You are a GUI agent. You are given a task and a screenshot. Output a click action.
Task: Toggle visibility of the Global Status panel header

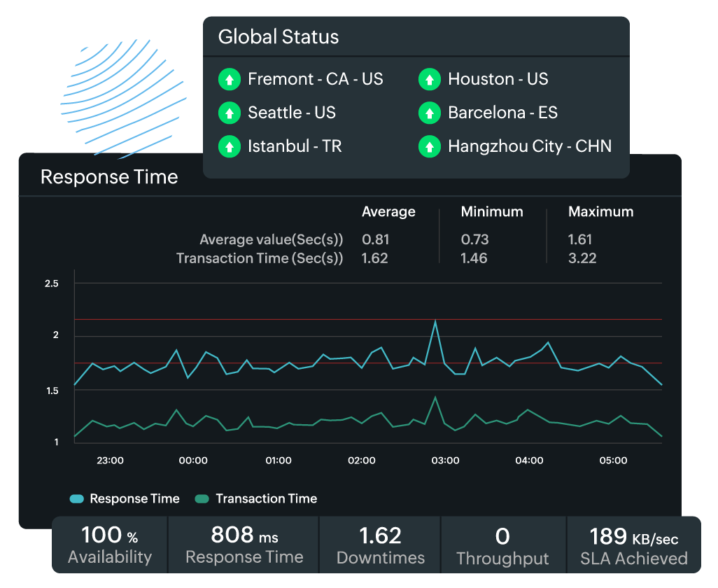click(278, 36)
